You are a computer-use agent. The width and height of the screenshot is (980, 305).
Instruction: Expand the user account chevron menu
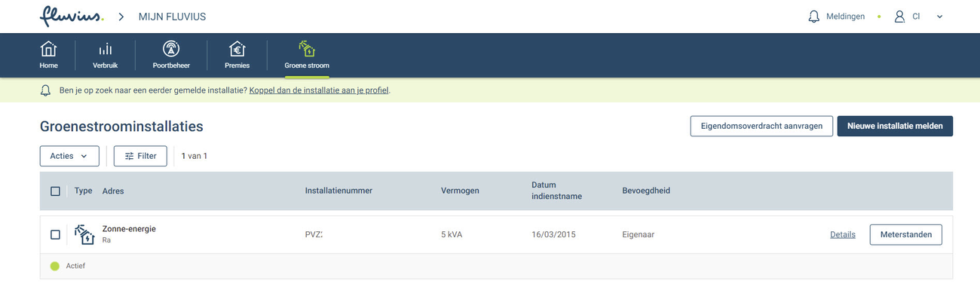point(939,17)
